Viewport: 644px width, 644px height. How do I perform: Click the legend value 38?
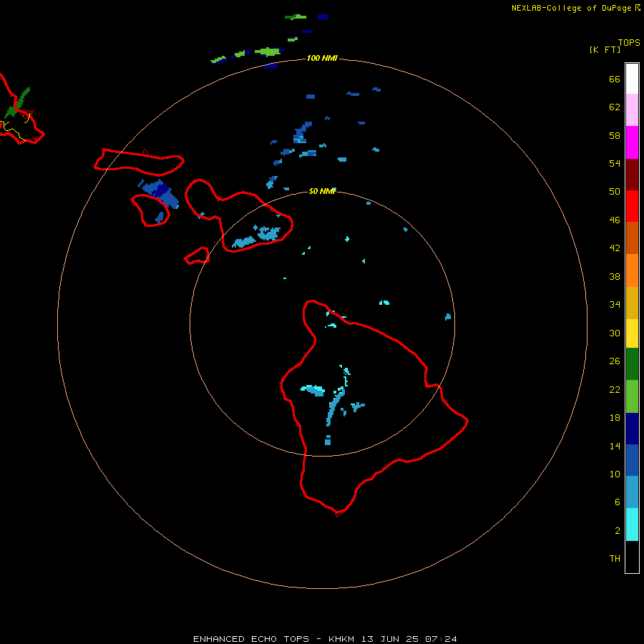[x=615, y=277]
